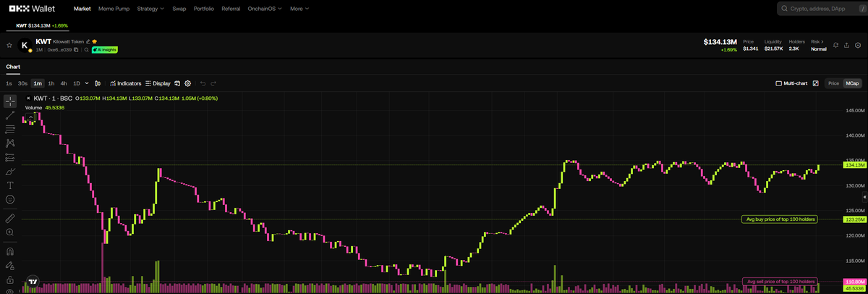The image size is (868, 294).
Task: Open chart settings gear
Action: coord(187,83)
